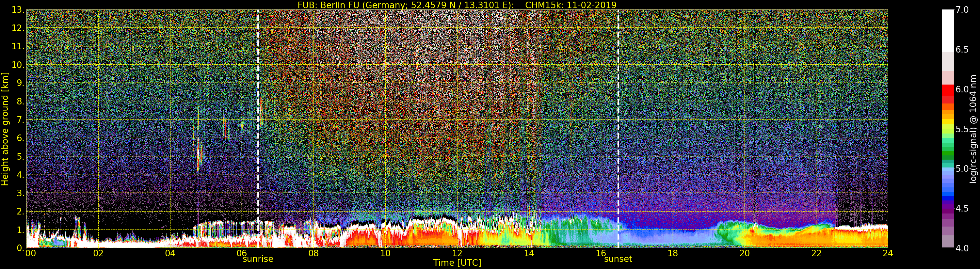Image resolution: width=980 pixels, height=269 pixels.
Task: Click the sunset label below the axis
Action: tap(618, 259)
